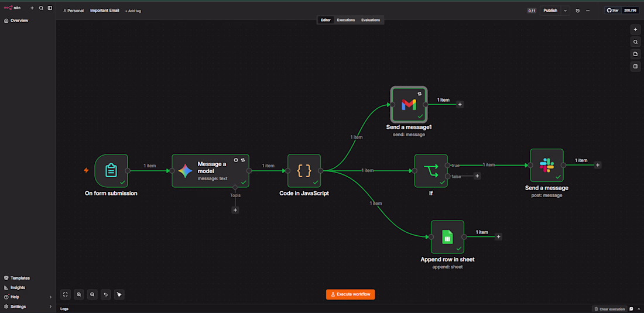This screenshot has width=644, height=313.
Task: Click the reset zoom arrow icon
Action: coord(106,294)
